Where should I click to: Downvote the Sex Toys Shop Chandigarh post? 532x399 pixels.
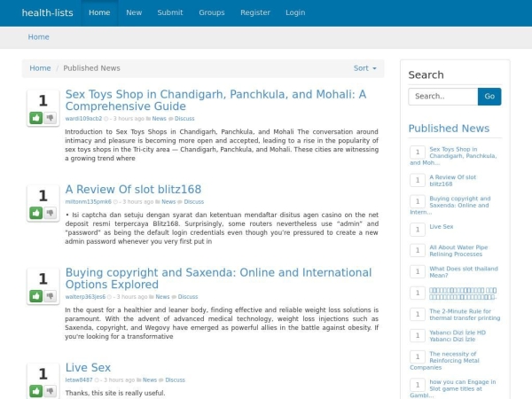click(51, 118)
